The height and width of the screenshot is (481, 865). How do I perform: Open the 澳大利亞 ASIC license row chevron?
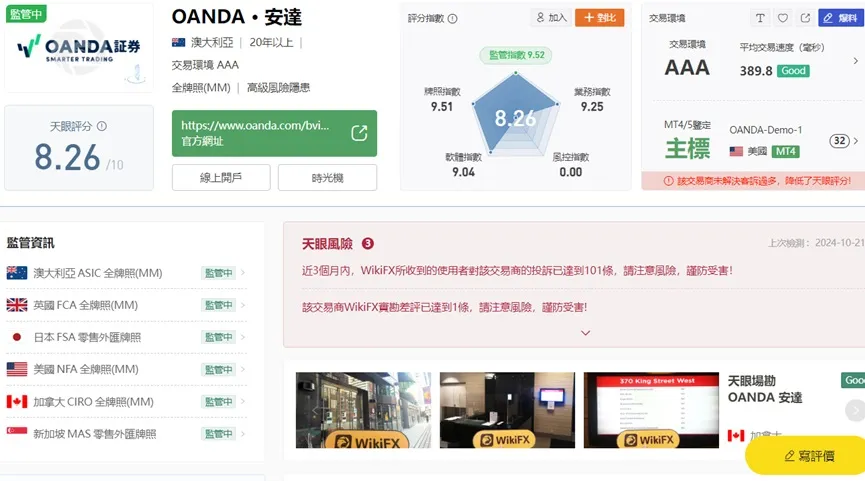pyautogui.click(x=243, y=272)
